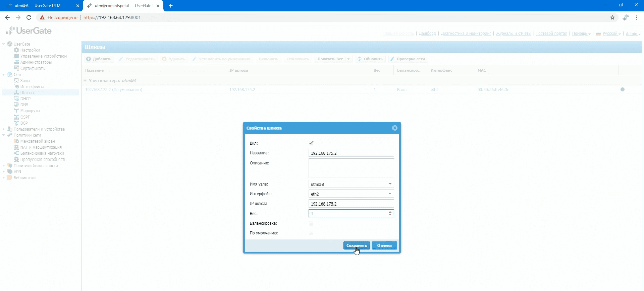
Task: Check the По умолчанию checkbox
Action: (311, 233)
